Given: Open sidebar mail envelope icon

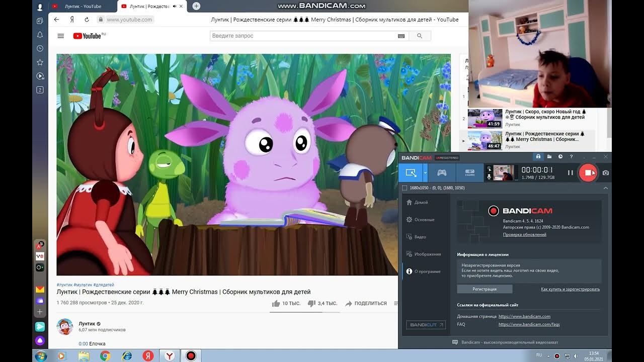Looking at the screenshot, I should click(40, 289).
